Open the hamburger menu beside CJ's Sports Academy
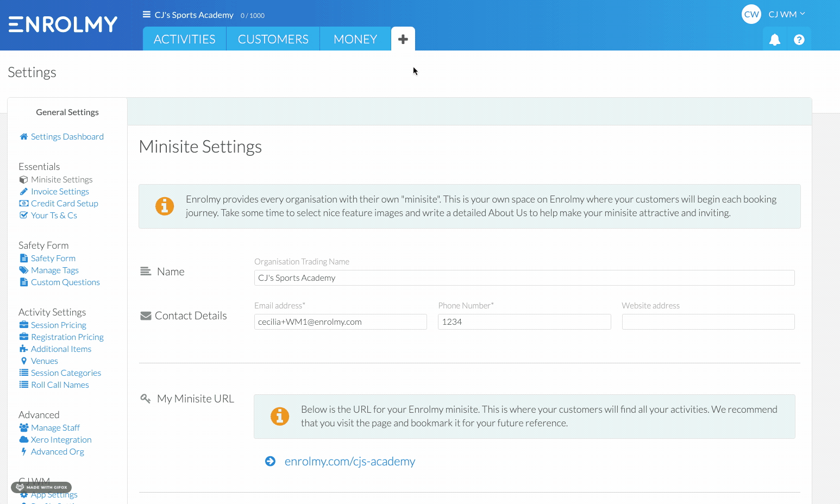This screenshot has height=504, width=840. click(x=147, y=15)
